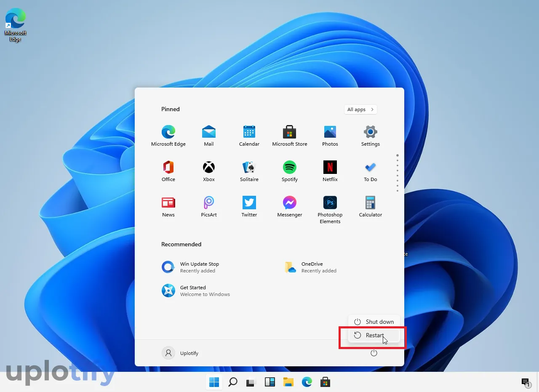539x392 pixels.
Task: Open the To Do app
Action: [371, 171]
